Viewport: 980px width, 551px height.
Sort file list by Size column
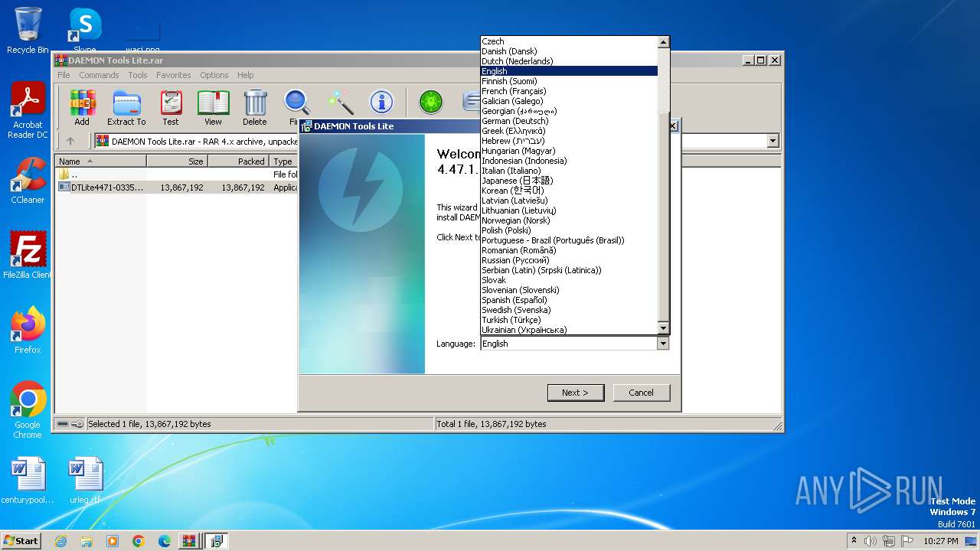[x=177, y=161]
